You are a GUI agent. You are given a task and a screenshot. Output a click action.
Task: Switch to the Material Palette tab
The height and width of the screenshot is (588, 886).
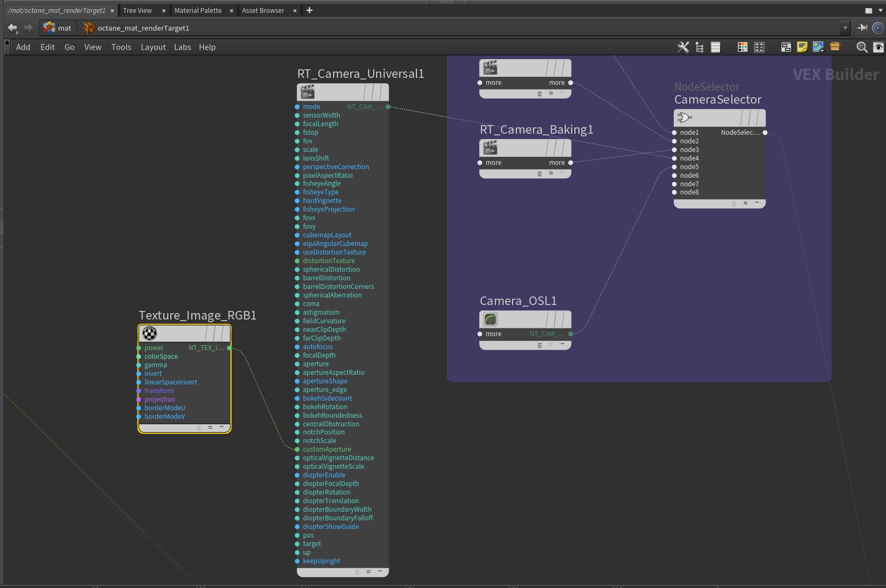(x=198, y=10)
